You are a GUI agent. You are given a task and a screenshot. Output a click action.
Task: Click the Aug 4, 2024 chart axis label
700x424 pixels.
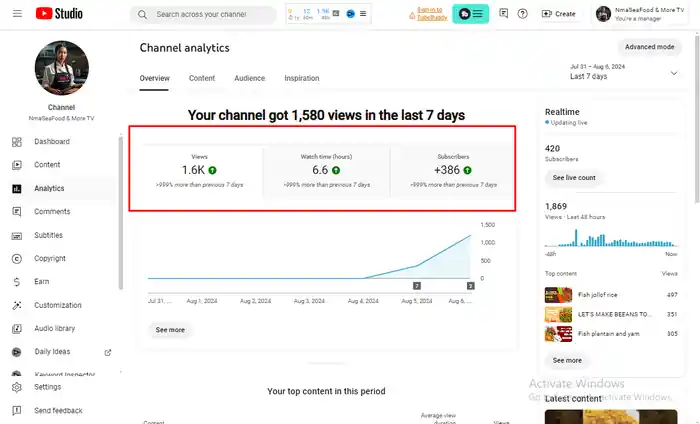coord(363,301)
